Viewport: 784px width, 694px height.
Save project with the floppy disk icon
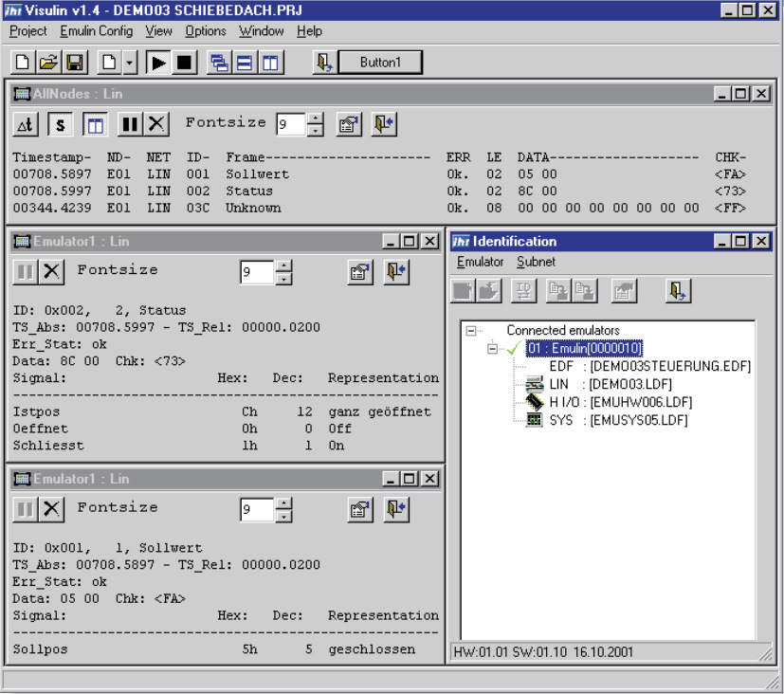pos(75,63)
